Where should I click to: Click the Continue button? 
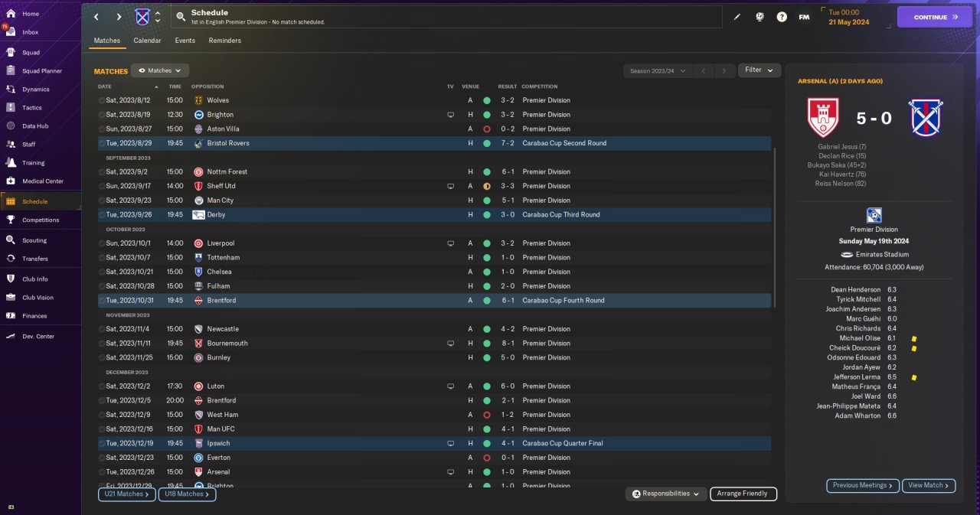coord(934,17)
